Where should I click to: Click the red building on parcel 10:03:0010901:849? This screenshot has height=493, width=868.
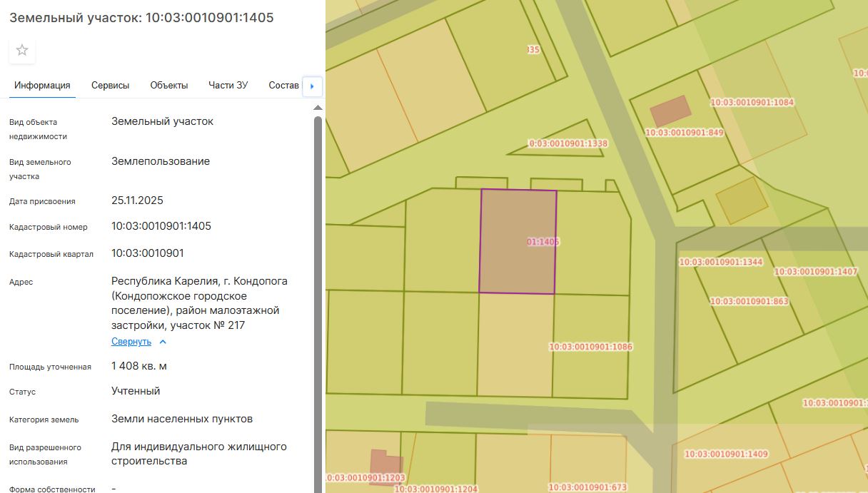coord(670,111)
